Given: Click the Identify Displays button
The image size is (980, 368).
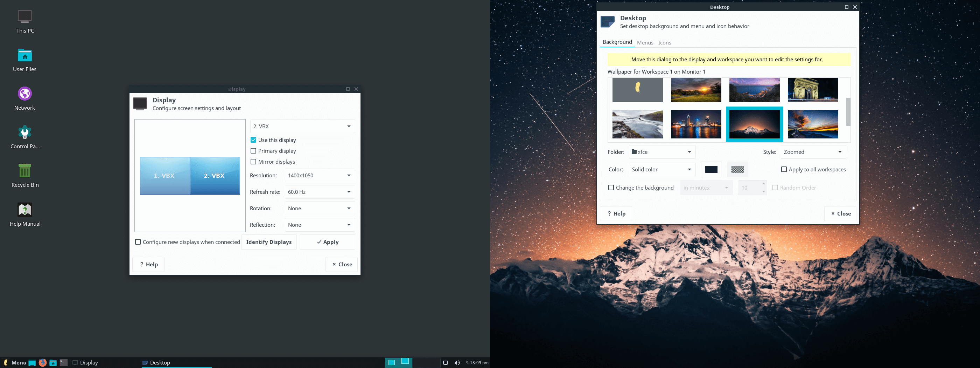Looking at the screenshot, I should click(x=268, y=242).
